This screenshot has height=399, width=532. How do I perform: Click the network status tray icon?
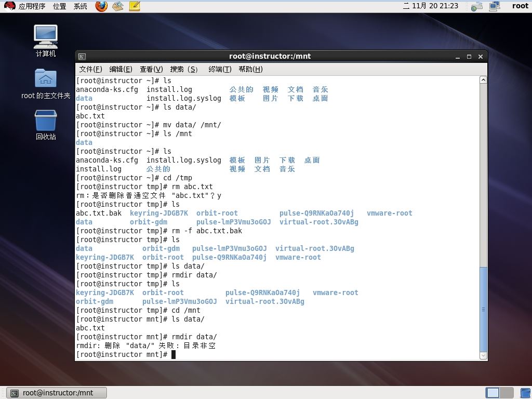pos(477,6)
